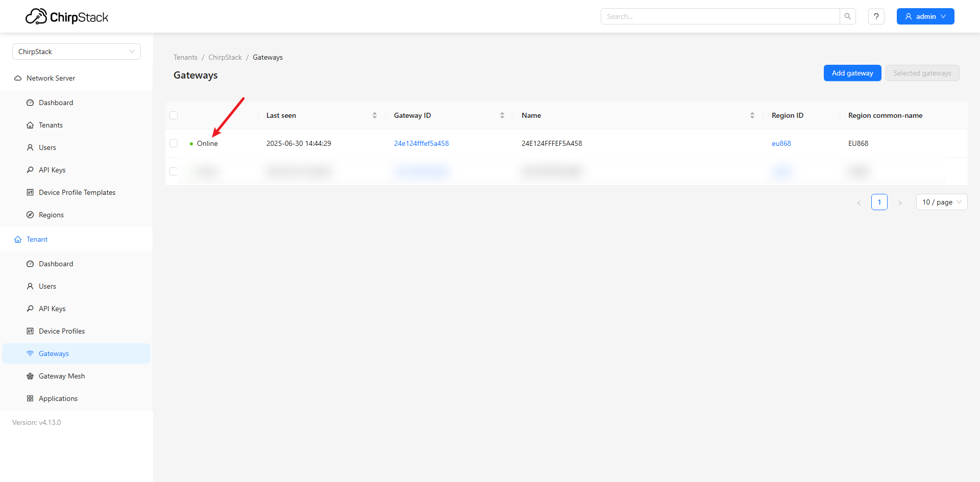Go to previous page arrow
980x482 pixels.
[x=859, y=202]
